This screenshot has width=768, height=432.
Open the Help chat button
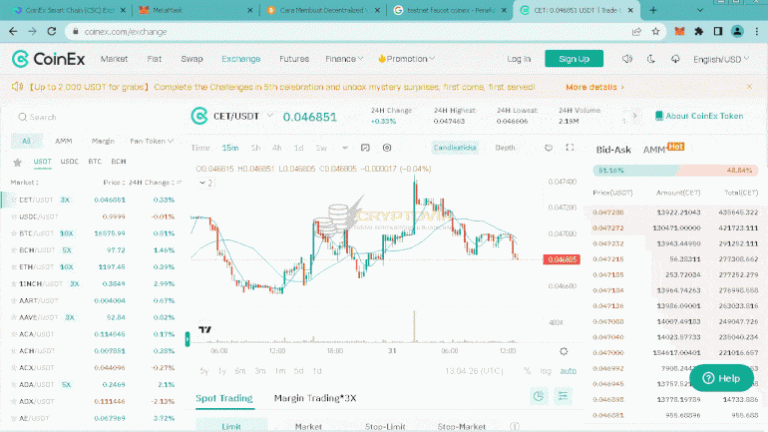720,378
